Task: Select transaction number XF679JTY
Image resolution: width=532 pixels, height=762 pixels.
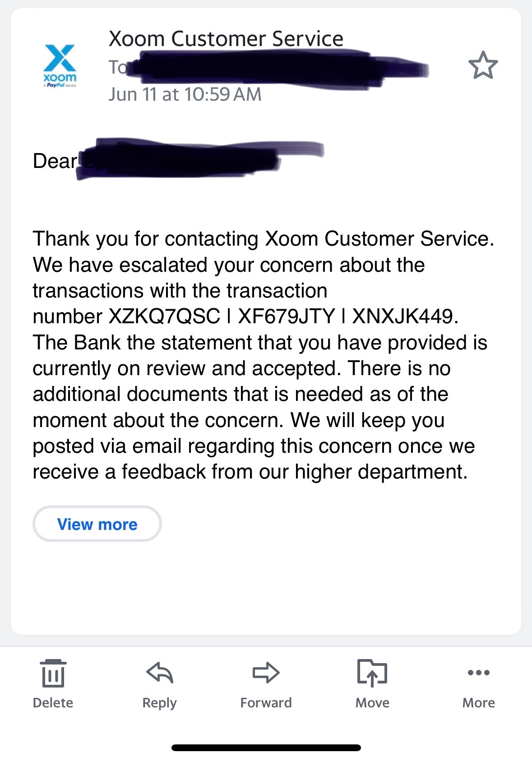Action: (287, 316)
